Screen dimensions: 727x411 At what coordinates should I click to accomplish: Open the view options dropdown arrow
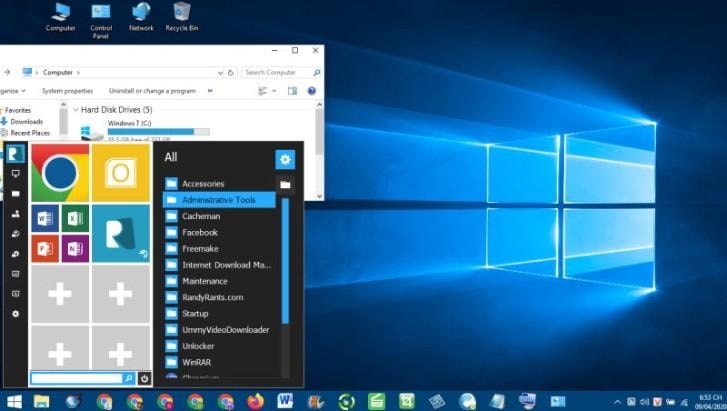point(274,91)
